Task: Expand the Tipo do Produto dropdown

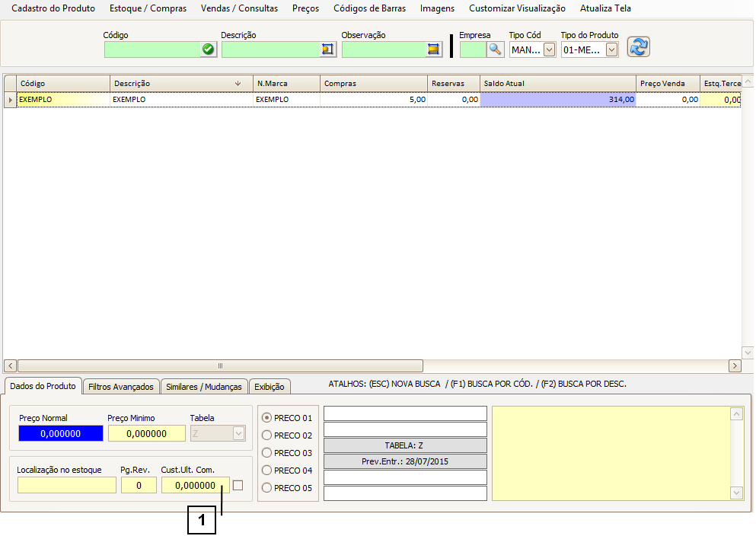Action: pyautogui.click(x=611, y=50)
